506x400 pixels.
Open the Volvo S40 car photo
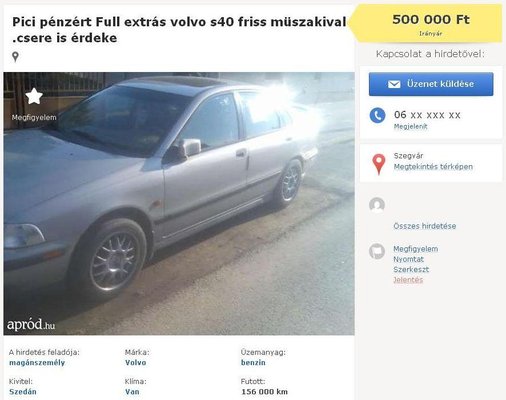point(179,203)
